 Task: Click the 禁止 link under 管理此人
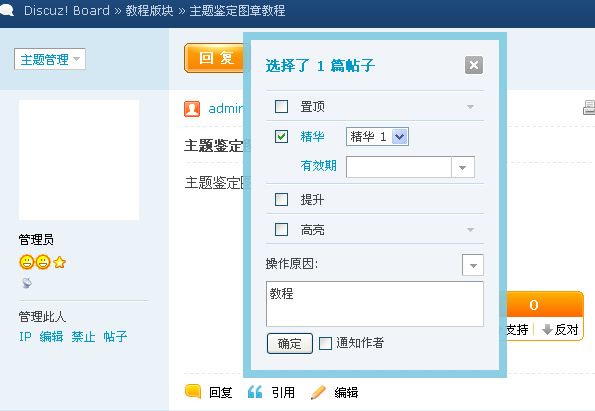83,336
